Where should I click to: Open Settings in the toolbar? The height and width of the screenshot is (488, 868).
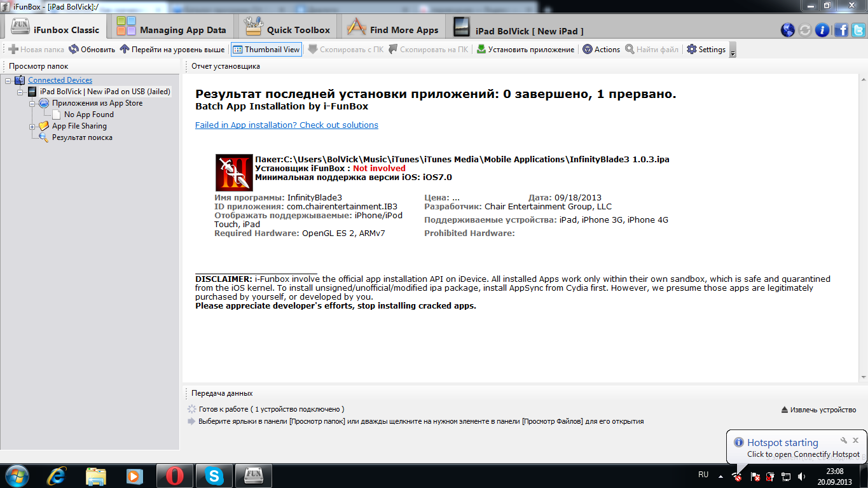pos(706,50)
